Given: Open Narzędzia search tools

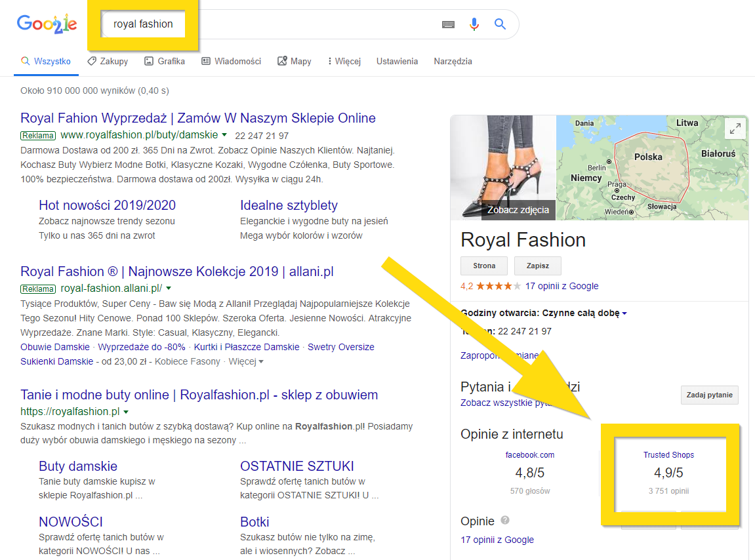Looking at the screenshot, I should point(453,61).
